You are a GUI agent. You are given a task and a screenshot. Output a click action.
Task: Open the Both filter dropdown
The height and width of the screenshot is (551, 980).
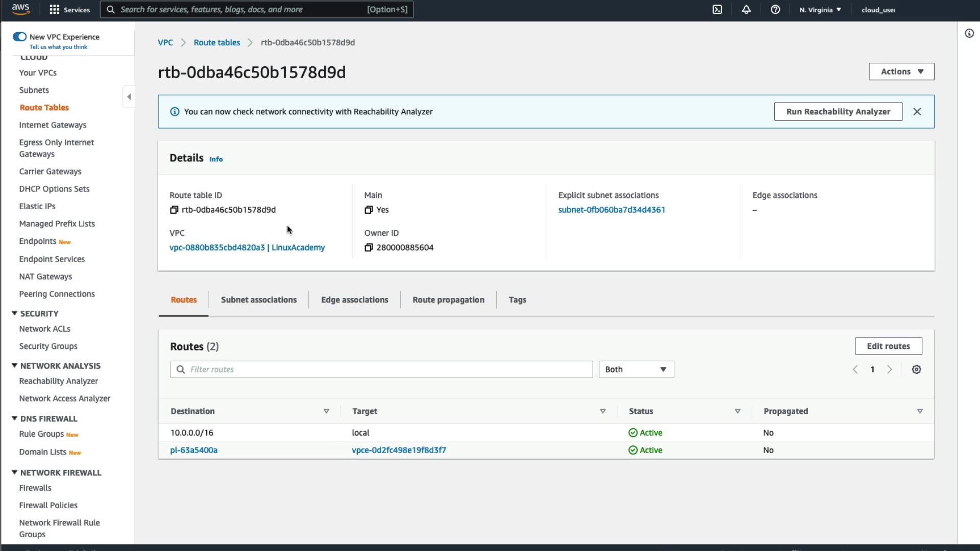(635, 369)
